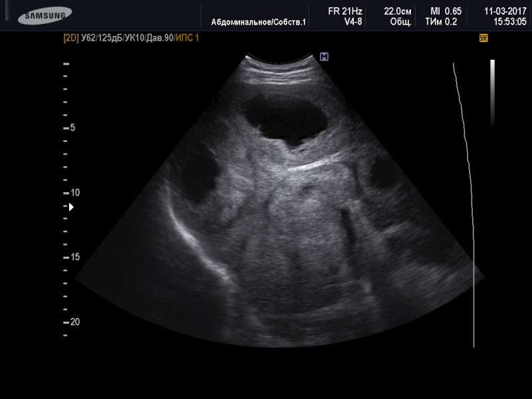Click the '22.0см' depth value
532x399 pixels.
tap(397, 11)
